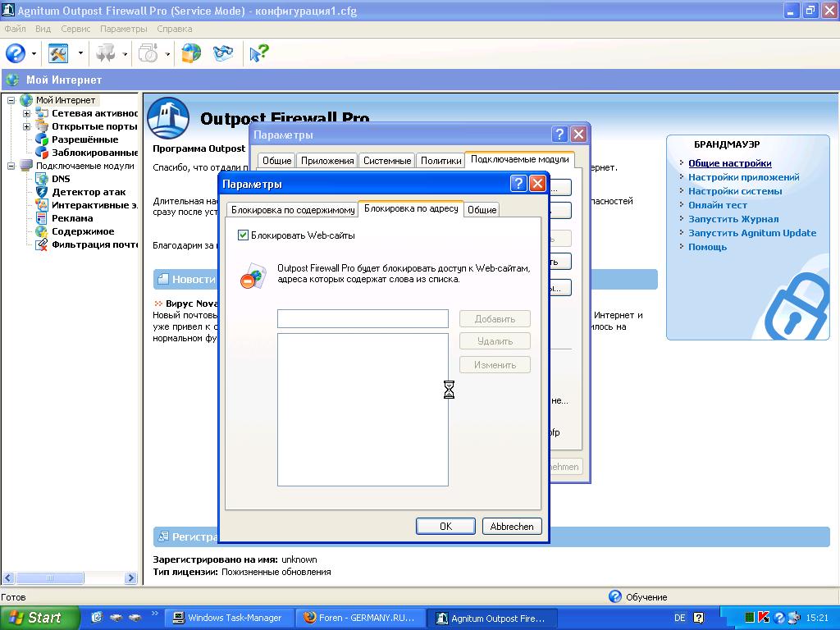The width and height of the screenshot is (840, 630).
Task: Click the clock scheduler toolbar icon
Action: (148, 53)
